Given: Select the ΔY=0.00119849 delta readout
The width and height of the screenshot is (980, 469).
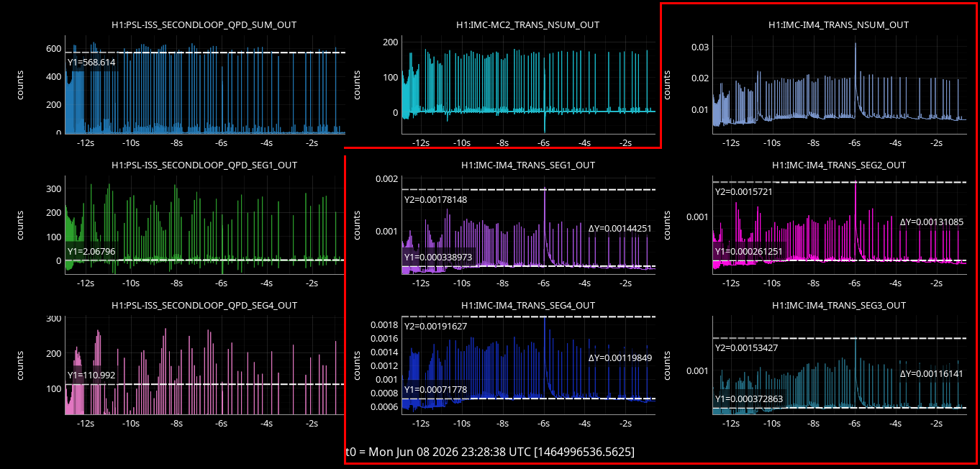Looking at the screenshot, I should (620, 358).
